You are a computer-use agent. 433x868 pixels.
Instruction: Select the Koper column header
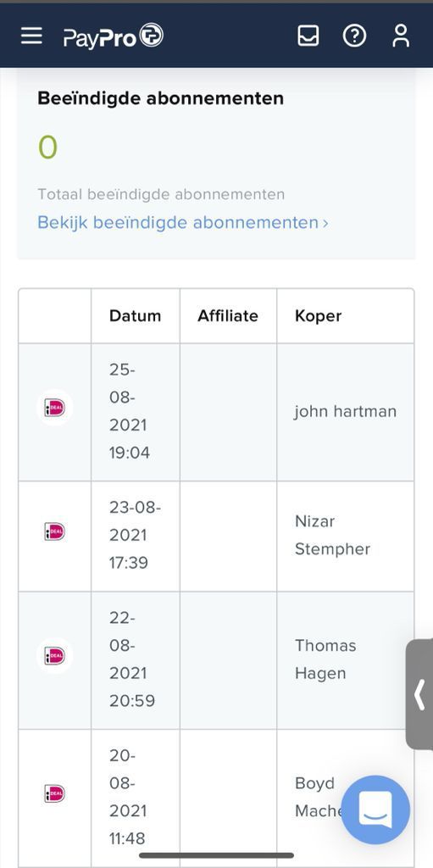[318, 316]
